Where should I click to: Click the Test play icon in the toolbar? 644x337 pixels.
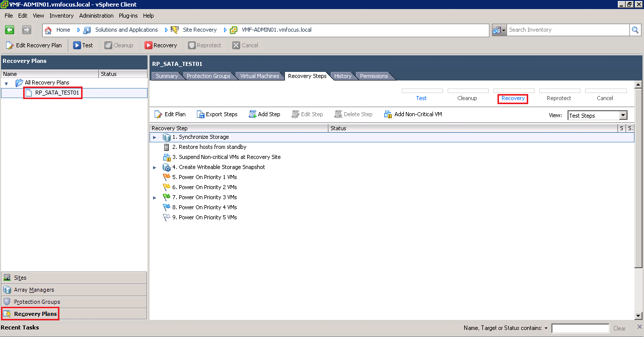77,45
